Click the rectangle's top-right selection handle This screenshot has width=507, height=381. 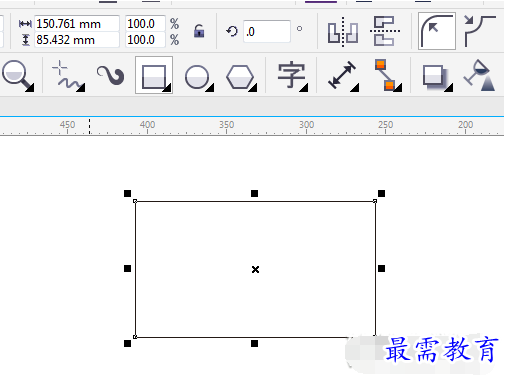(x=381, y=193)
